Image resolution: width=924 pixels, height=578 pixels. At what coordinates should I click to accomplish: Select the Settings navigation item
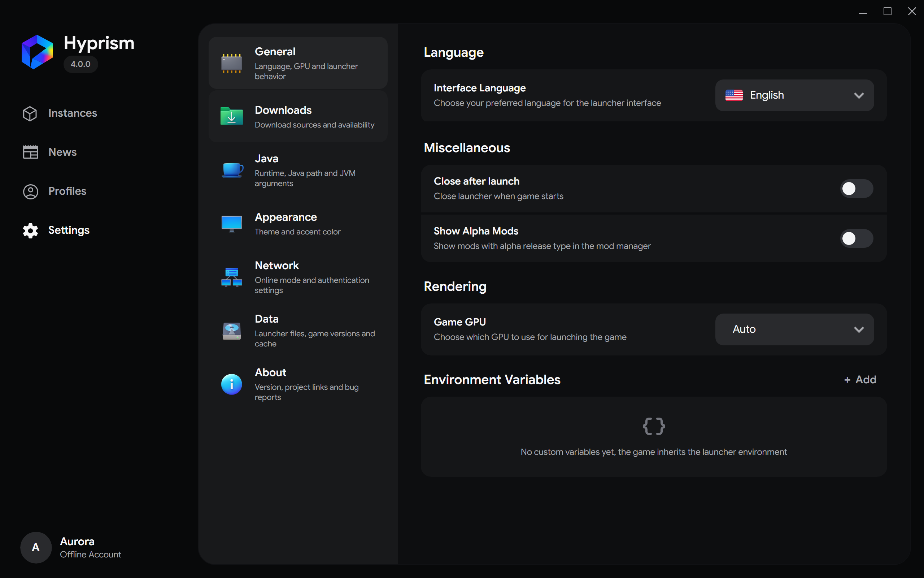[x=69, y=230]
